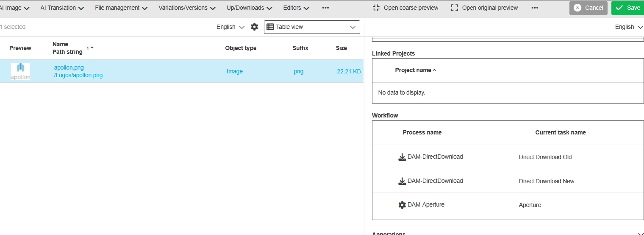Click the gear settings icon beside English

(x=254, y=27)
